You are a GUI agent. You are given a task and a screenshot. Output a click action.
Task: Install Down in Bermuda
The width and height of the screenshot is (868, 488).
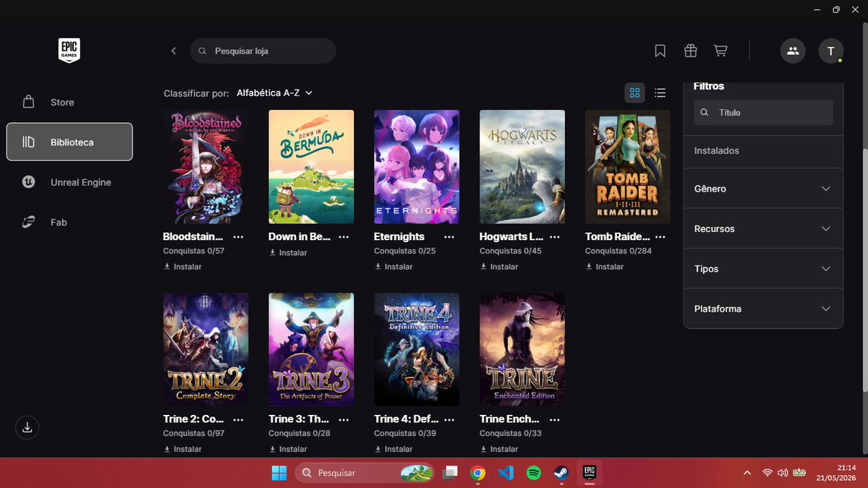289,253
